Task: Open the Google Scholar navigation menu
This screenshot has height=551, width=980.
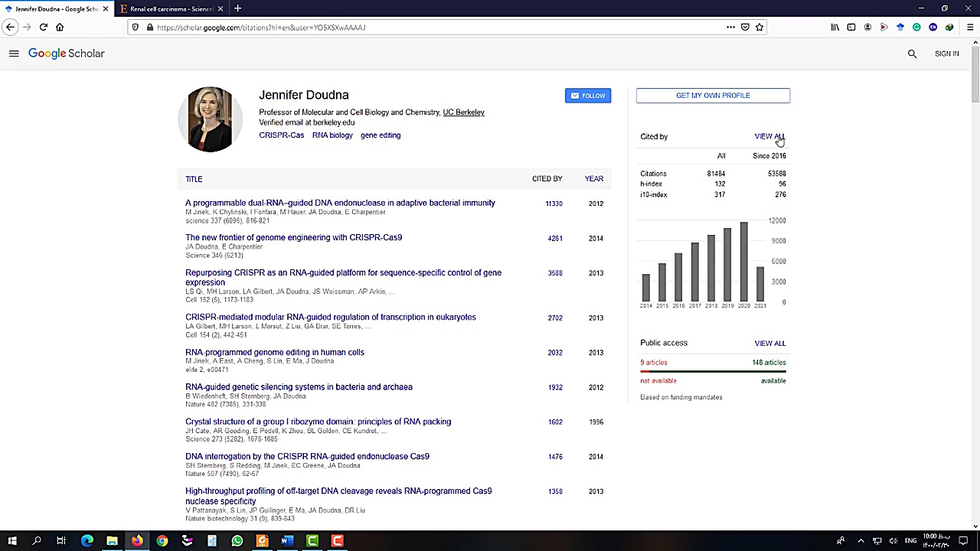Action: coord(14,54)
